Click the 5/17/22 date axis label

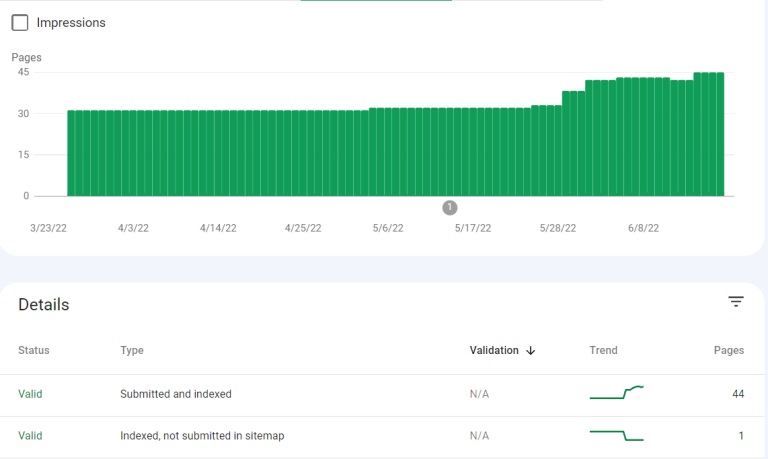[473, 228]
